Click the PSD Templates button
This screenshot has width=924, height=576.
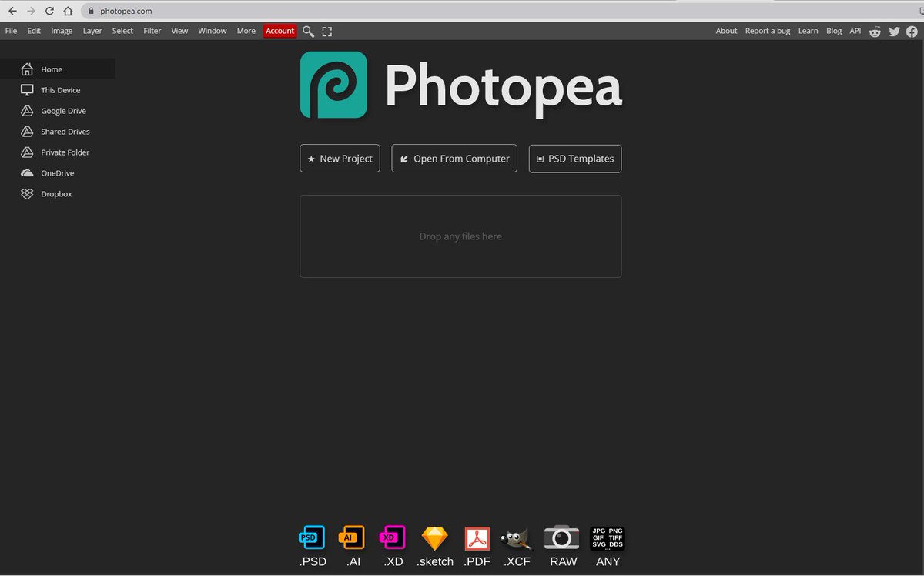pos(575,159)
